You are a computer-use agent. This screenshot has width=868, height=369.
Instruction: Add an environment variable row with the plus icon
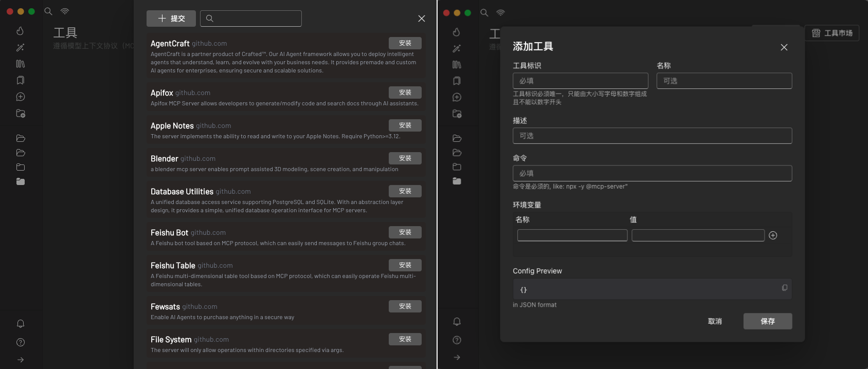tap(773, 235)
